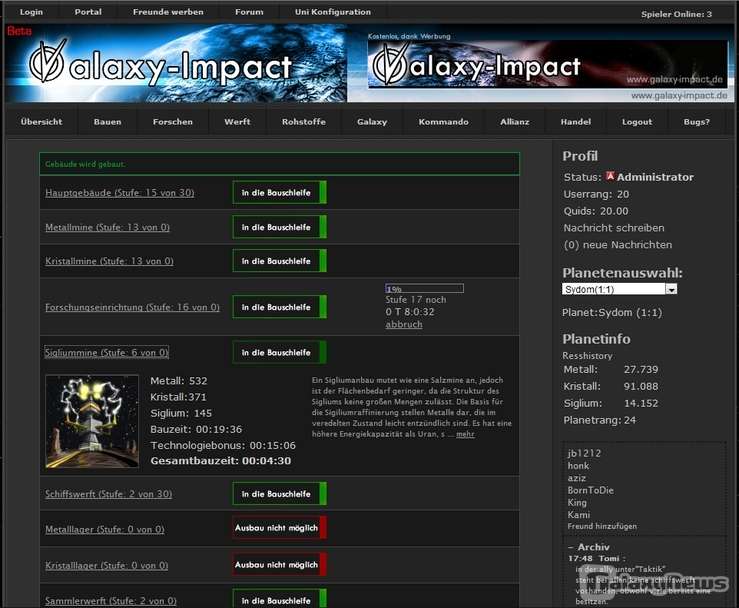Open the Werft tab
The image size is (739, 608).
pos(237,122)
